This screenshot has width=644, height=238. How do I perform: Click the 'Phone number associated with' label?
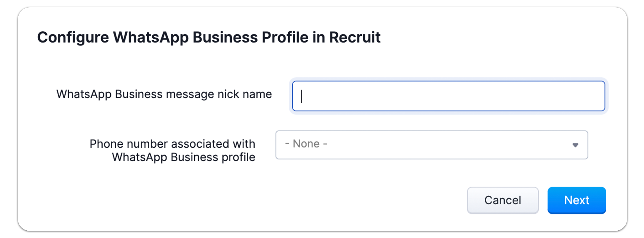[x=172, y=144]
